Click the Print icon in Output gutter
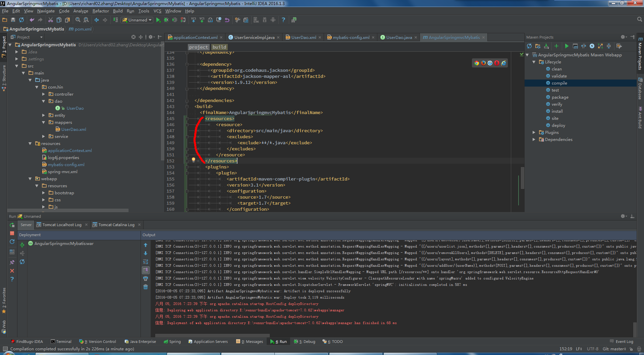This screenshot has height=355, width=644. [x=146, y=278]
